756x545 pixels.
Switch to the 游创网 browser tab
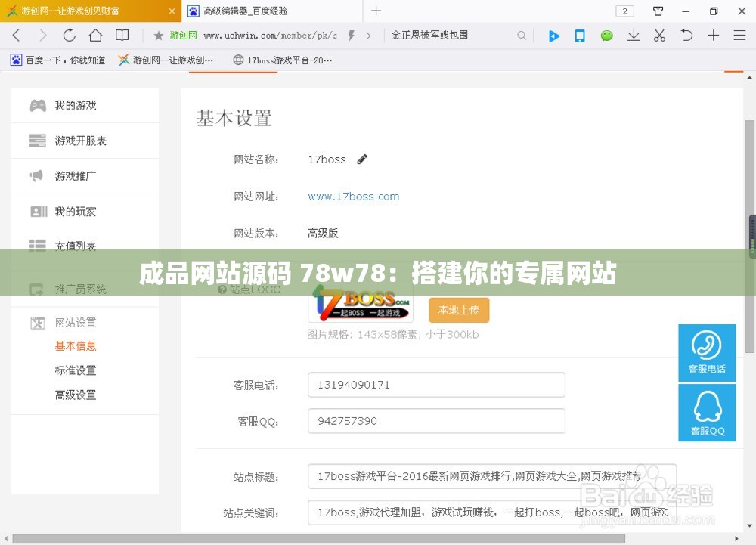point(91,11)
